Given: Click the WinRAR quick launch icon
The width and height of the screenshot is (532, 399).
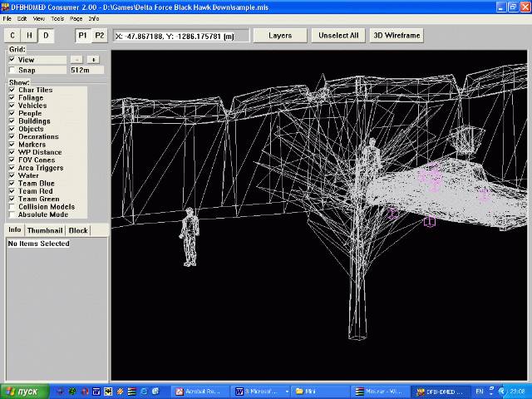Looking at the screenshot, I should pyautogui.click(x=132, y=392).
